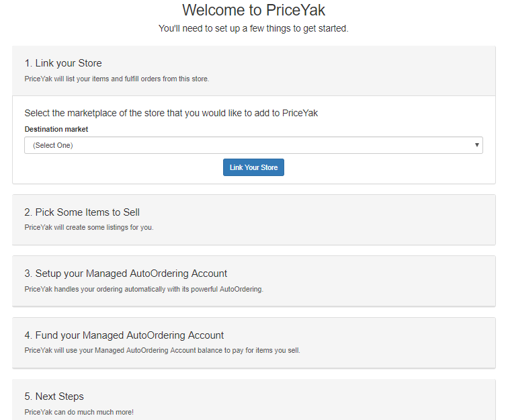
Task: Click the (Select One) placeholder text
Action: pyautogui.click(x=53, y=145)
